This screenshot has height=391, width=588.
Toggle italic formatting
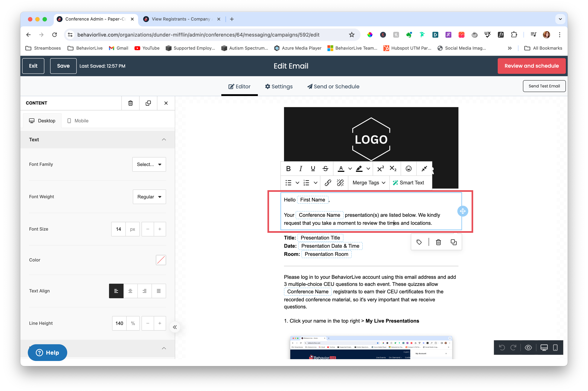(x=301, y=169)
